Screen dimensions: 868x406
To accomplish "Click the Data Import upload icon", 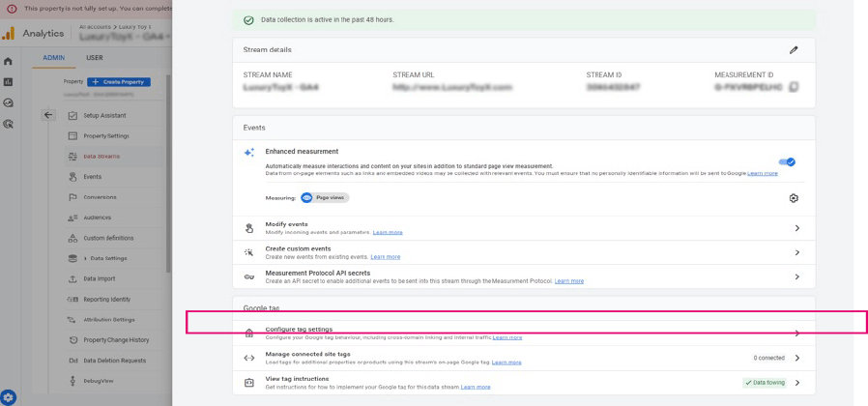I will click(x=72, y=279).
